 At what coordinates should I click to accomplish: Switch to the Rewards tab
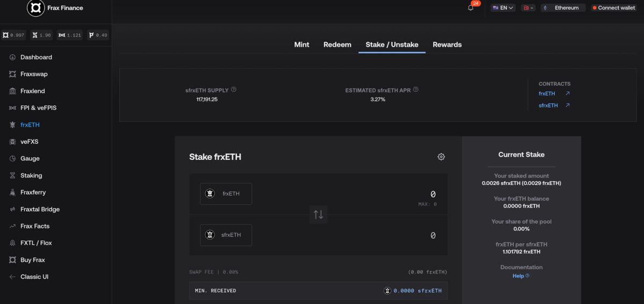pyautogui.click(x=447, y=45)
